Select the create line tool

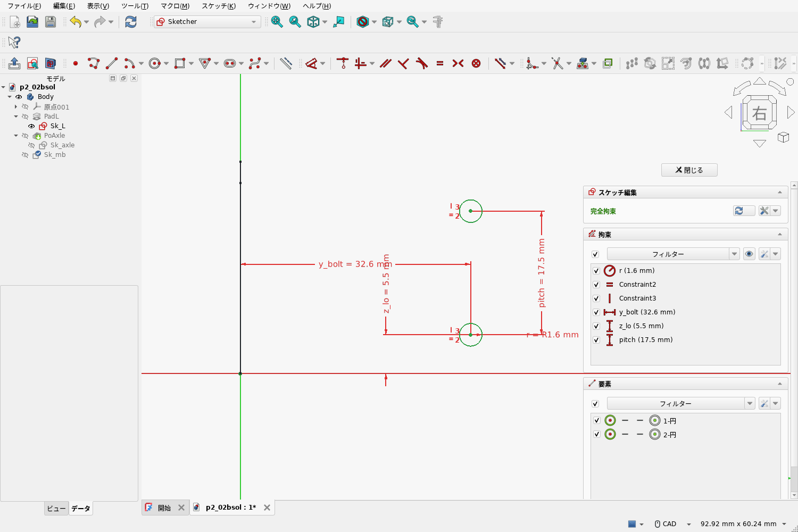(x=112, y=63)
